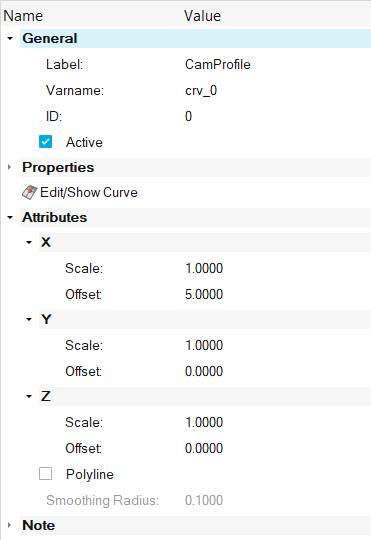371x540 pixels.
Task: Uncheck the Active checkbox
Action: (45, 142)
